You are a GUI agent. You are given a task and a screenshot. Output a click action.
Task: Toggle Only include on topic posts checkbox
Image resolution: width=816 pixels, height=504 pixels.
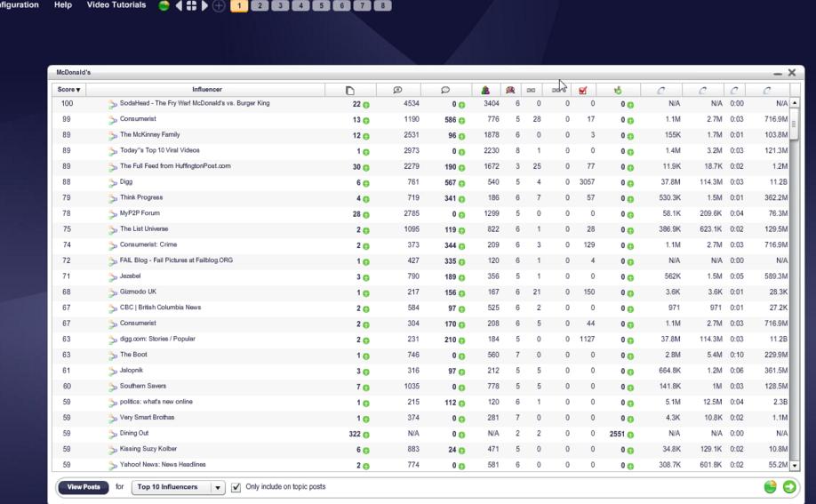pos(236,487)
